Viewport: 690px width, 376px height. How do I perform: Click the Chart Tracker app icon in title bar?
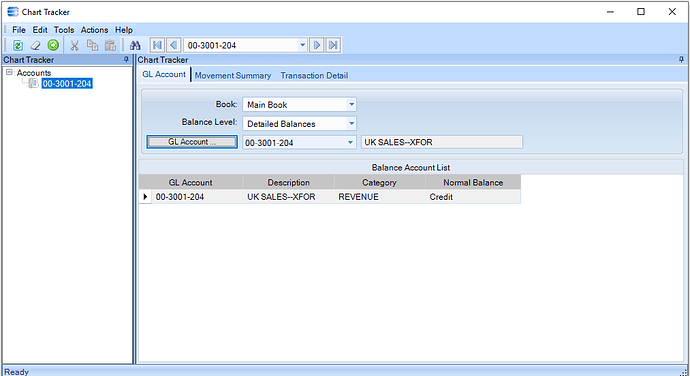click(x=13, y=12)
